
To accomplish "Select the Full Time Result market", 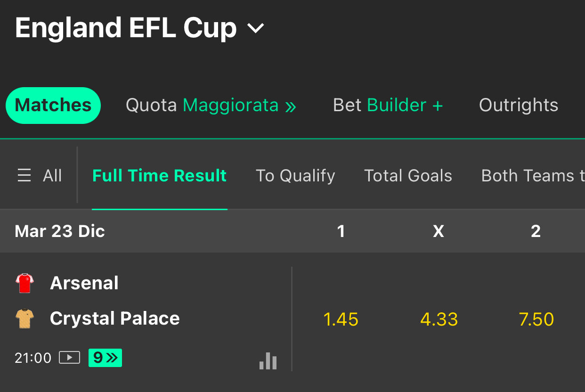I will click(x=160, y=176).
